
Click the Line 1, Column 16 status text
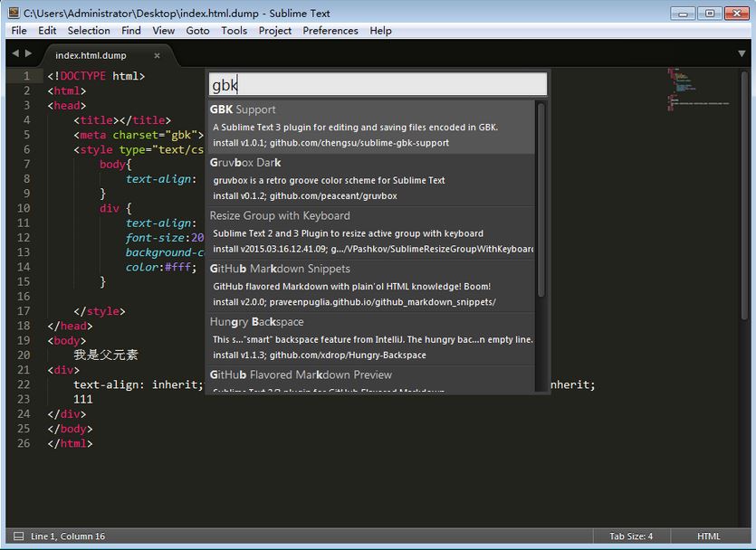click(68, 536)
